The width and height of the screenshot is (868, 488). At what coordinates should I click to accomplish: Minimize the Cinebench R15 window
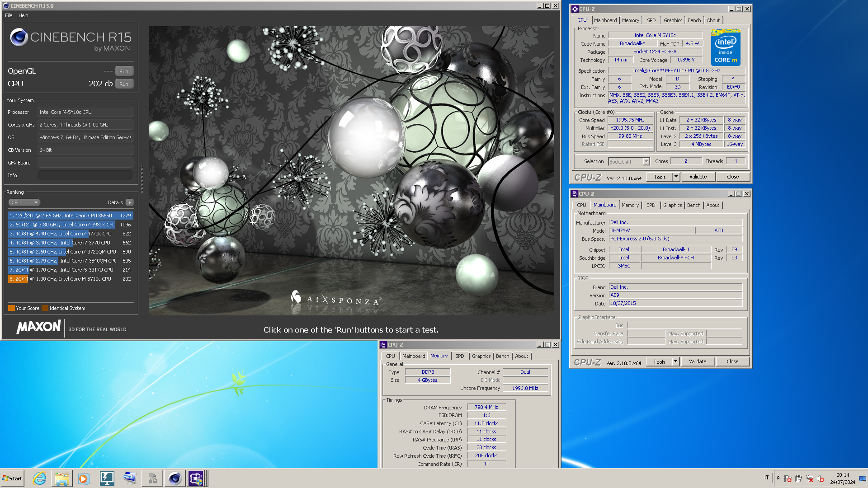pyautogui.click(x=539, y=6)
